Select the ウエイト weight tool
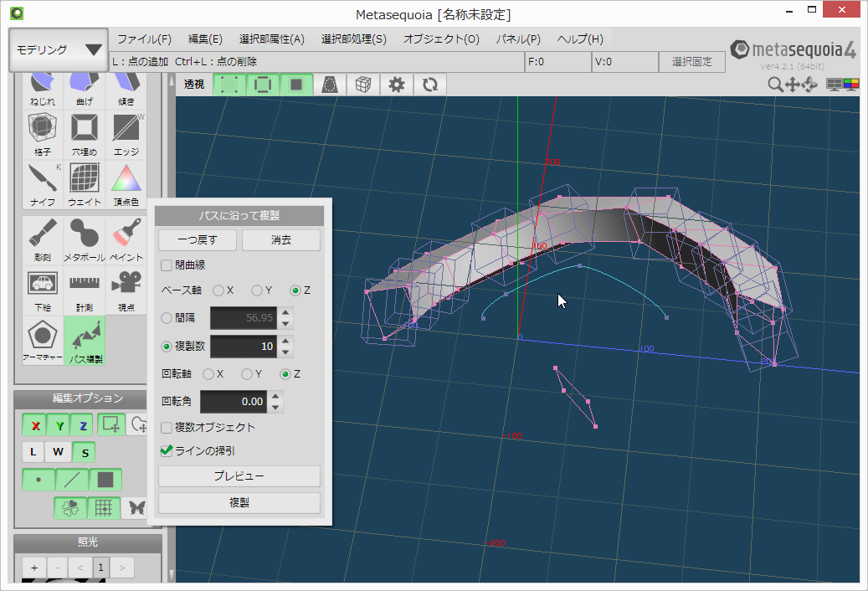 [x=85, y=185]
